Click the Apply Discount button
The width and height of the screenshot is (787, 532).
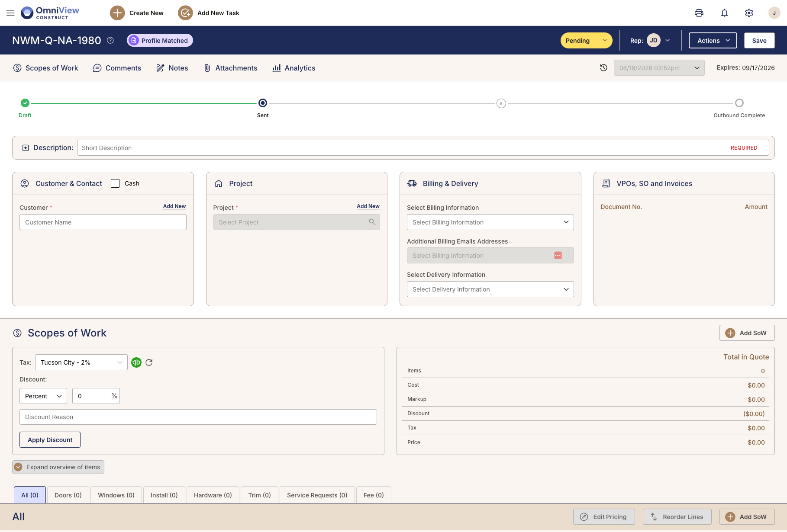click(x=50, y=440)
